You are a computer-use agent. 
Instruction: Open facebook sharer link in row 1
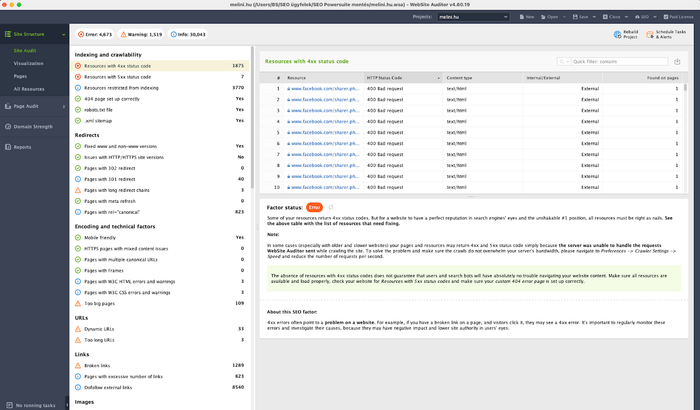(325, 88)
